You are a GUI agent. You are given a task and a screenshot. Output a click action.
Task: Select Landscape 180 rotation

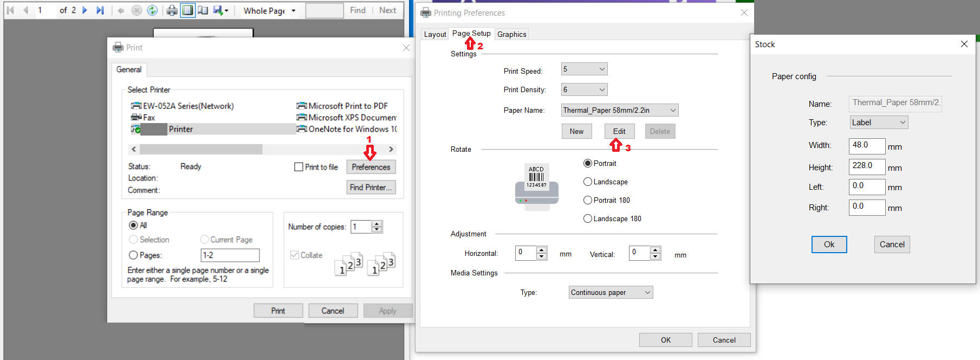click(x=588, y=218)
